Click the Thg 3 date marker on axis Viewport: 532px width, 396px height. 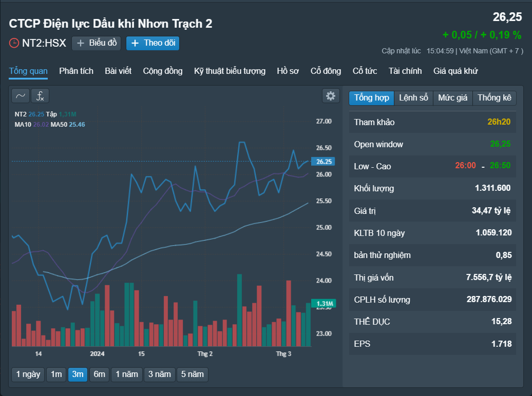pyautogui.click(x=283, y=354)
